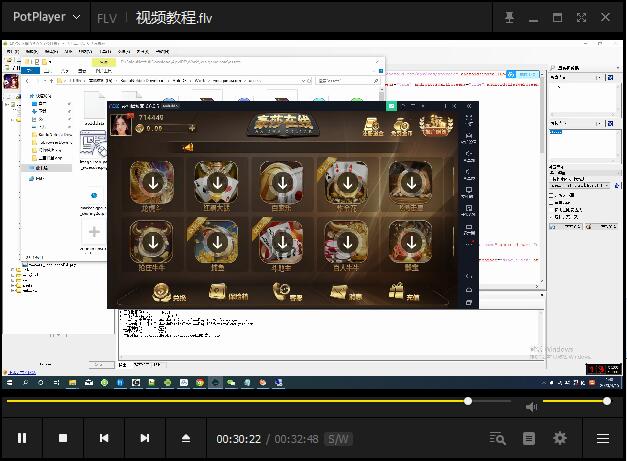Download the 龙虎斗 game tile
Viewport: 627px width, 461px height.
[153, 183]
